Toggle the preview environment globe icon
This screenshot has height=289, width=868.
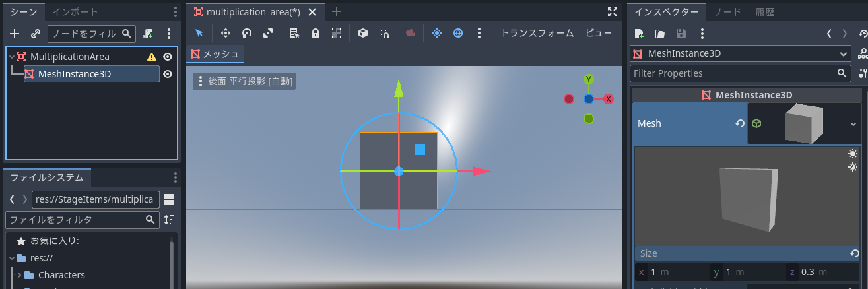457,33
